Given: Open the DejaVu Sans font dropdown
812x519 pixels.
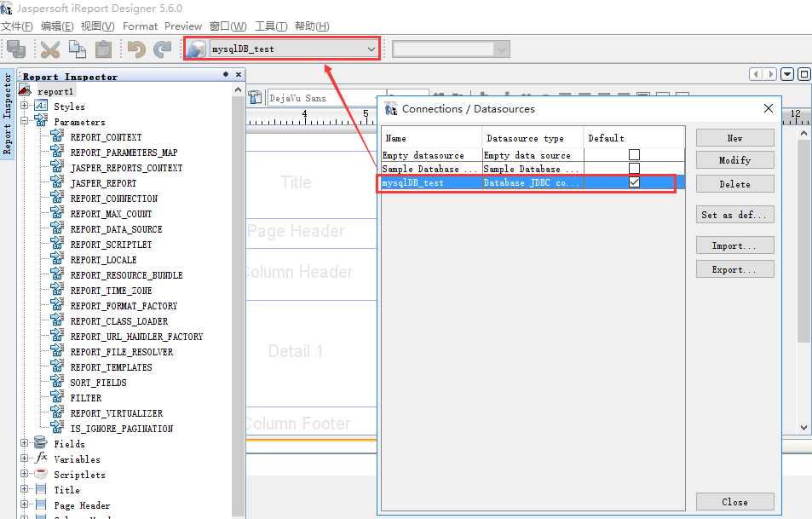Looking at the screenshot, I should [377, 98].
